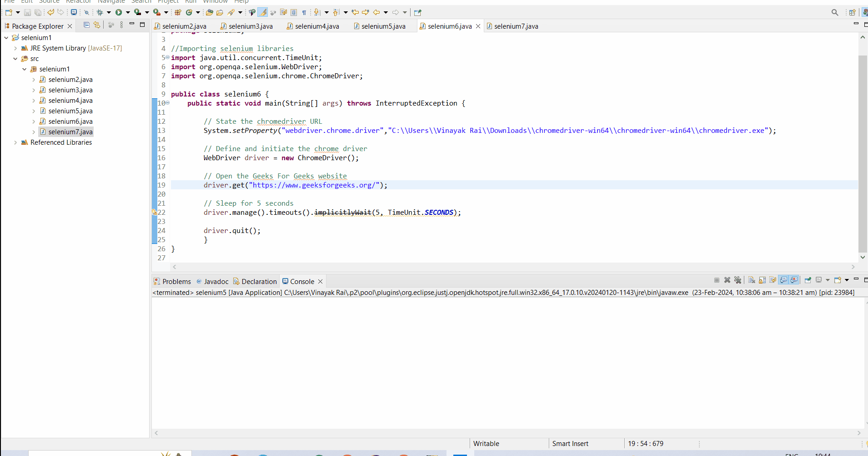Close the selenium6.java editor tab

[478, 26]
